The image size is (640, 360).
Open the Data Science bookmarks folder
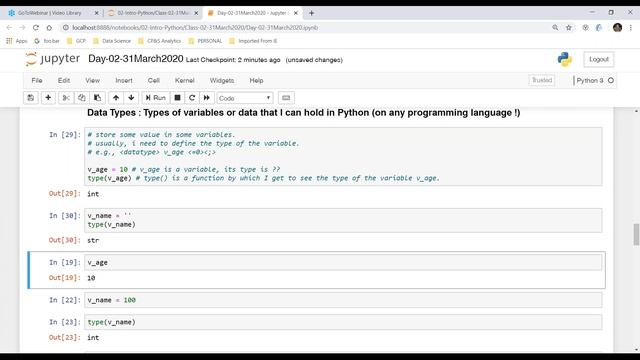112,41
